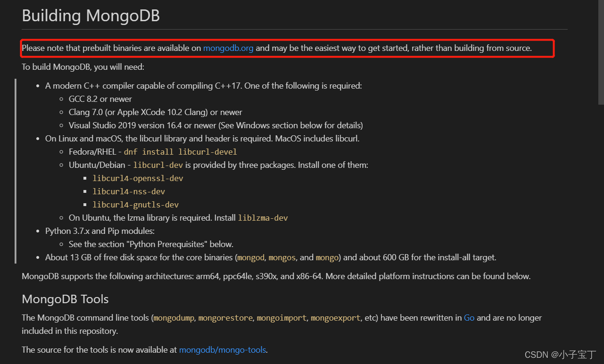
Task: Click the MongoDB Tools heading
Action: click(65, 299)
